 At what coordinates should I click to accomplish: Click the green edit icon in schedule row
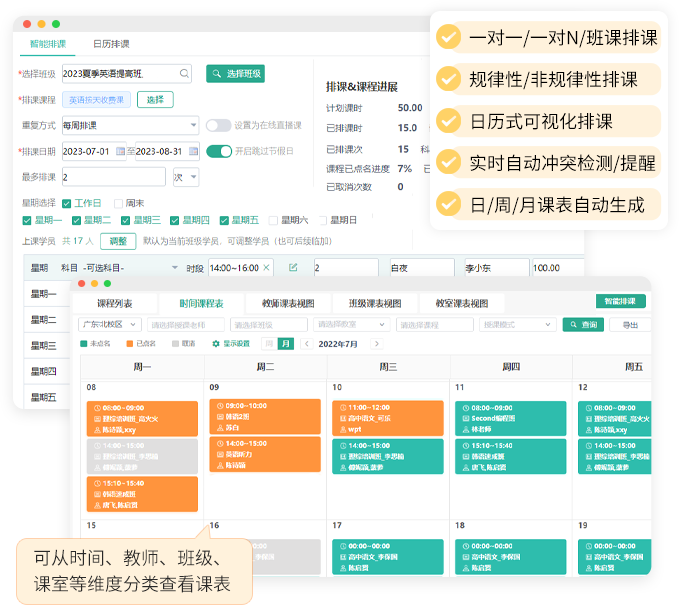tap(293, 268)
